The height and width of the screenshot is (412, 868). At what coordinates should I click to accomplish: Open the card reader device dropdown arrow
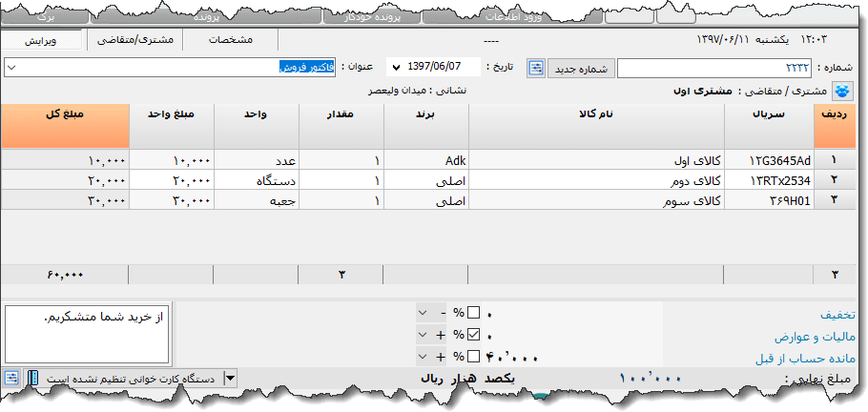230,379
